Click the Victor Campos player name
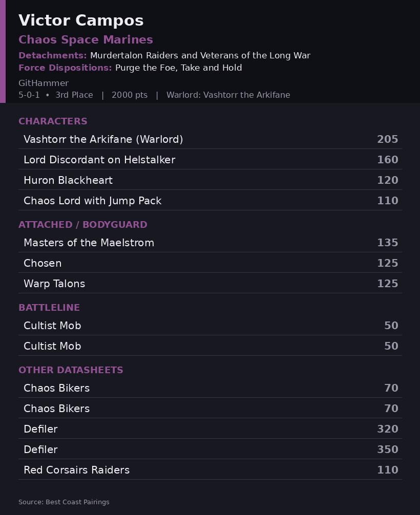The width and height of the screenshot is (420, 515). (x=81, y=20)
